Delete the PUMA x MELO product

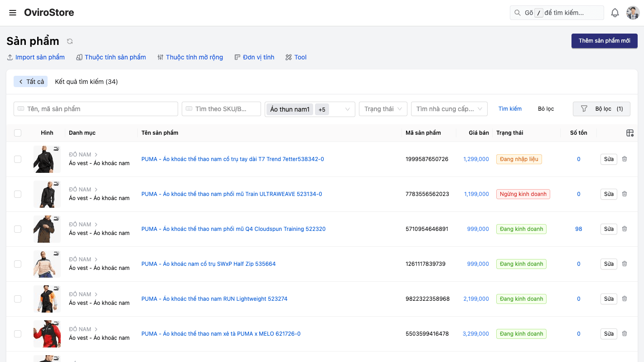(625, 334)
